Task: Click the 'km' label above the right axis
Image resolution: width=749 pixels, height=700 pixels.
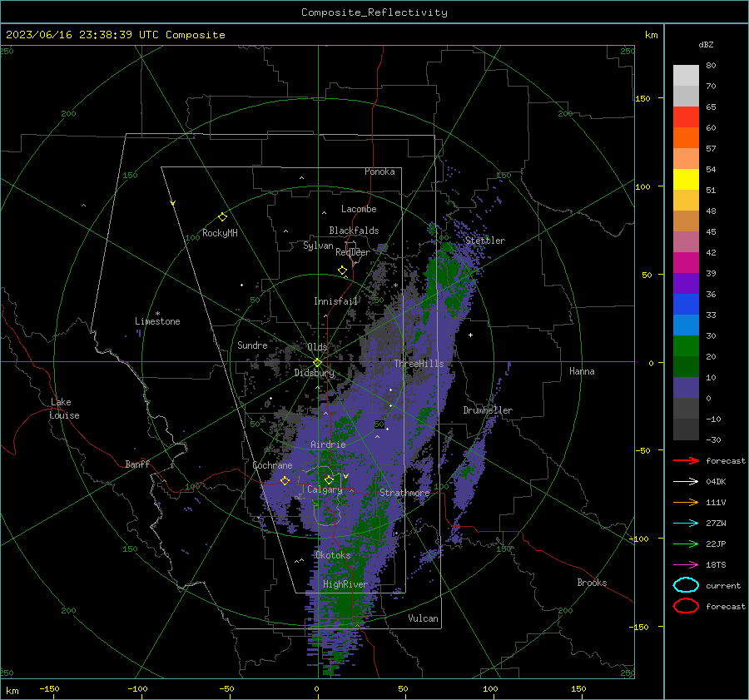Action: coord(651,35)
